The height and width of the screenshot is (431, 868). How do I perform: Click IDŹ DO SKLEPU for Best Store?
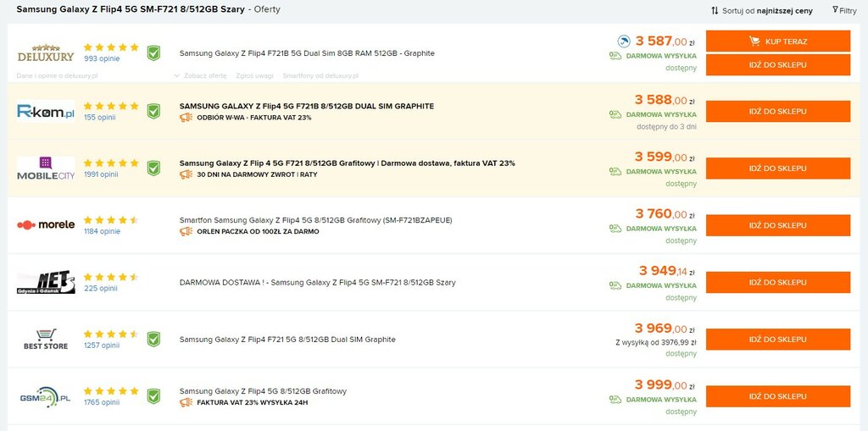(x=778, y=340)
